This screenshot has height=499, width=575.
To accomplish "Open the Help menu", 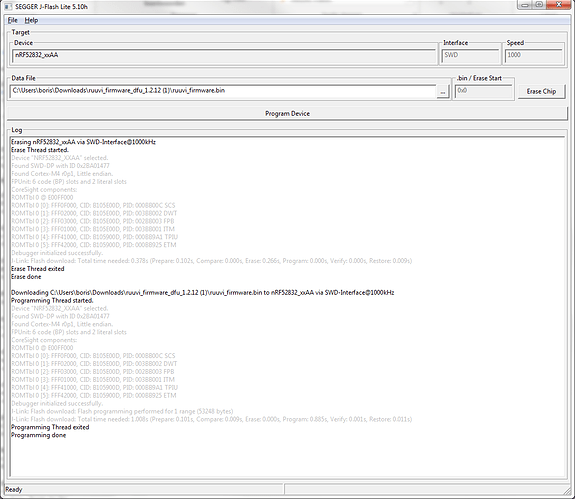I will [x=31, y=20].
